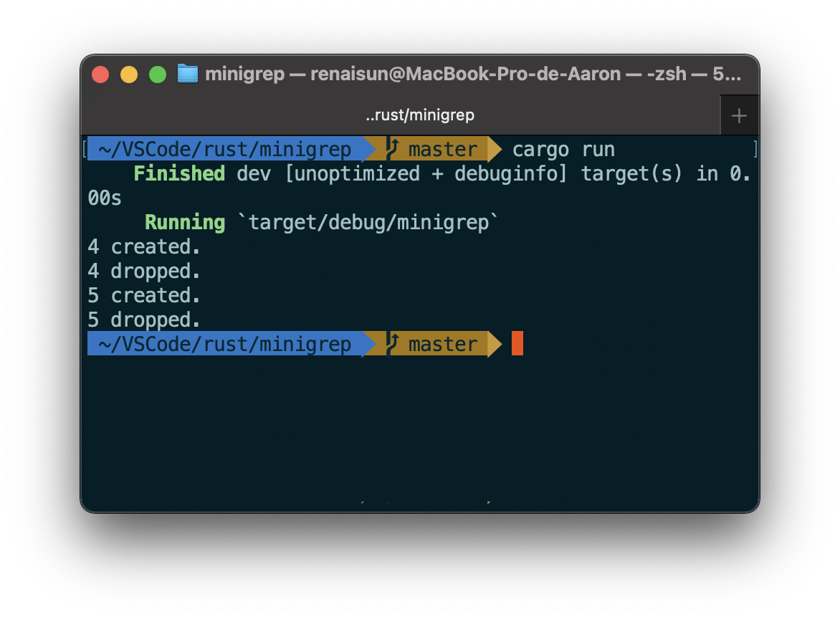Select the ..rust/minigrep tab

click(x=419, y=115)
